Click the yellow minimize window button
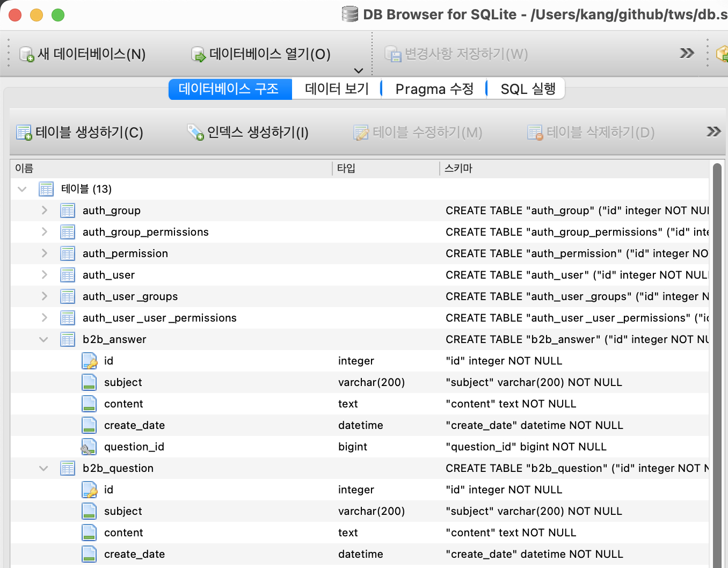The image size is (728, 568). 37,15
